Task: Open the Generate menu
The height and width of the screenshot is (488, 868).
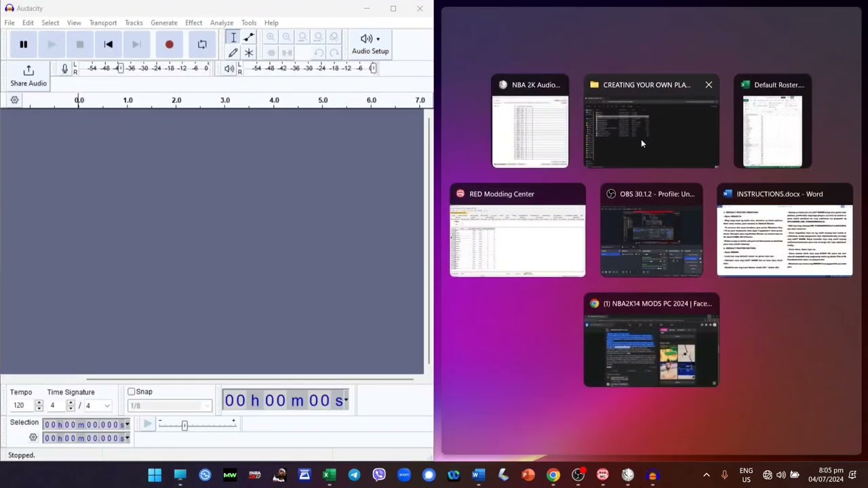Action: (x=164, y=23)
